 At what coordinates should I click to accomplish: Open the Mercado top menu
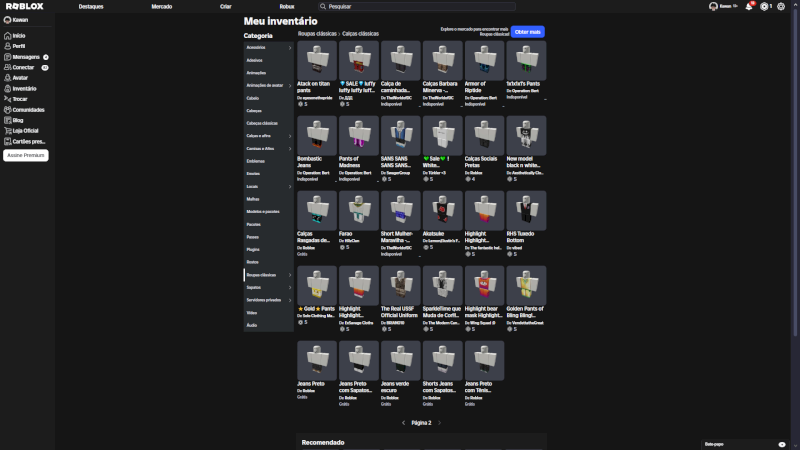(162, 7)
